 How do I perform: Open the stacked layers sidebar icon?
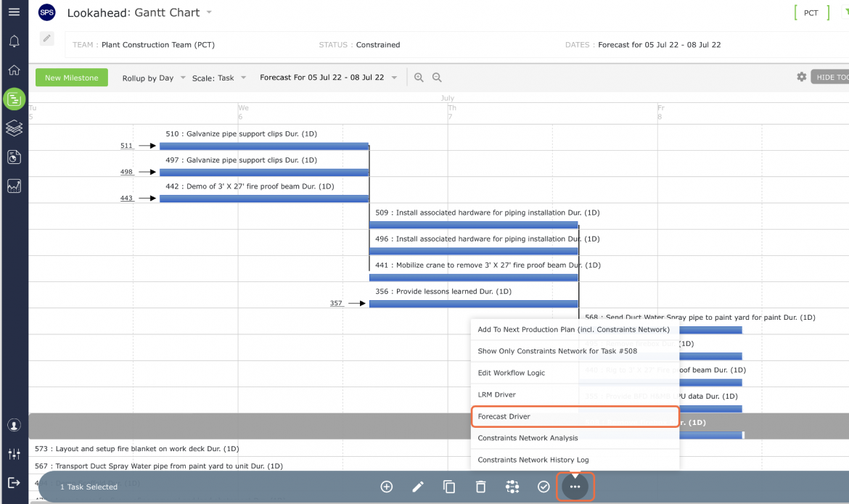pos(14,128)
